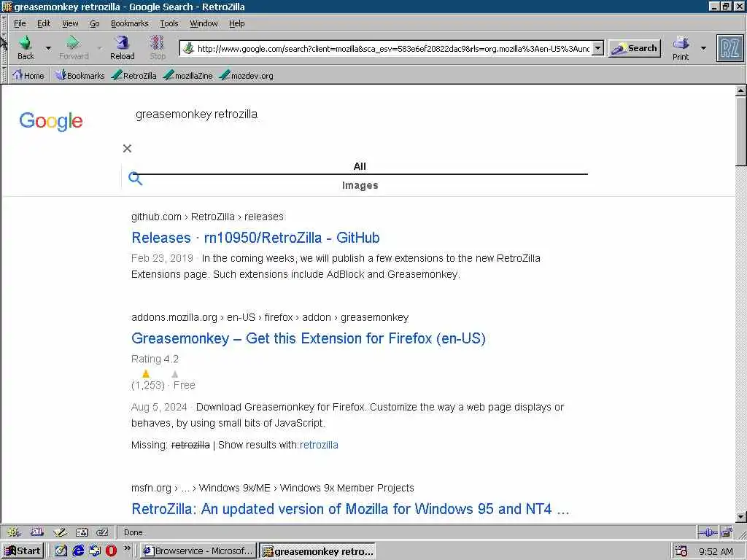Click the magnifying glass search icon
The image size is (747, 560).
[135, 179]
